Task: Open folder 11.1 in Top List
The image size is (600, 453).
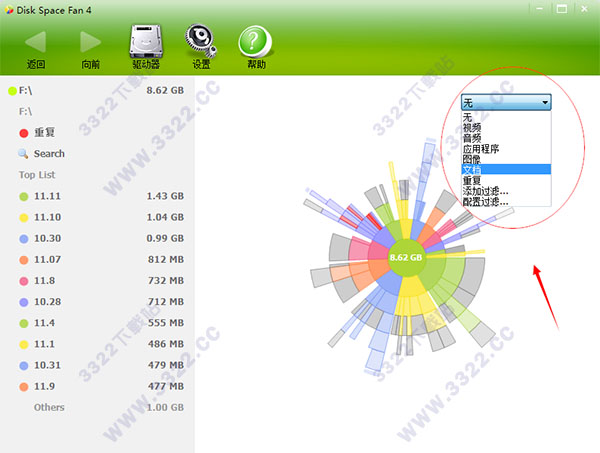Action: pyautogui.click(x=44, y=344)
